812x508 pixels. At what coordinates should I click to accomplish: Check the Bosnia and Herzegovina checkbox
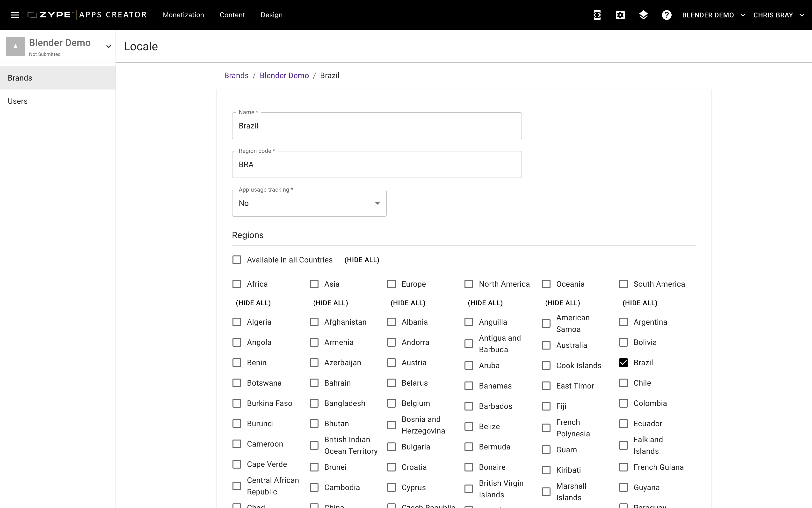[391, 425]
